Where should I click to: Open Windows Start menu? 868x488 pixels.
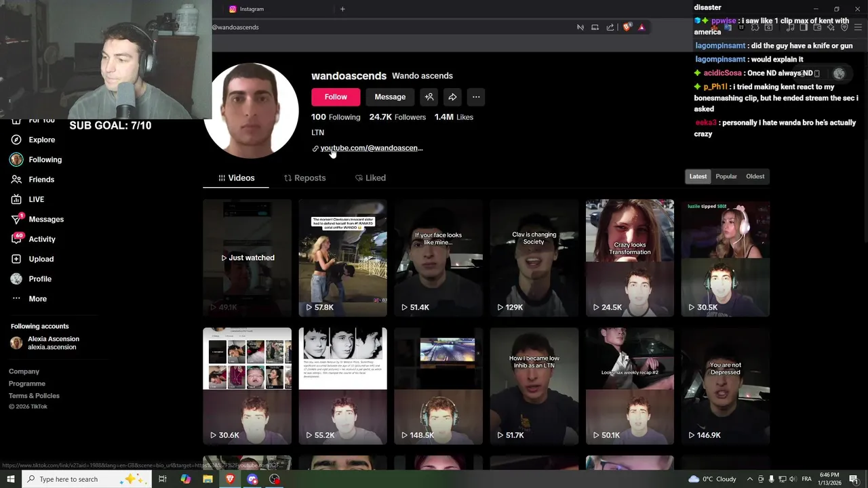pos(10,479)
